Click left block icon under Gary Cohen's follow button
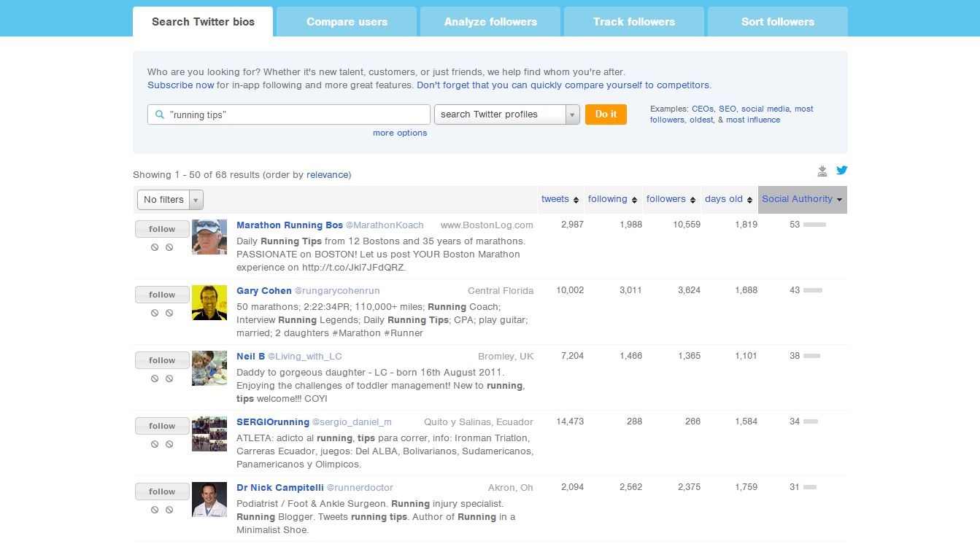Screen dimensions: 980x544 (155, 313)
